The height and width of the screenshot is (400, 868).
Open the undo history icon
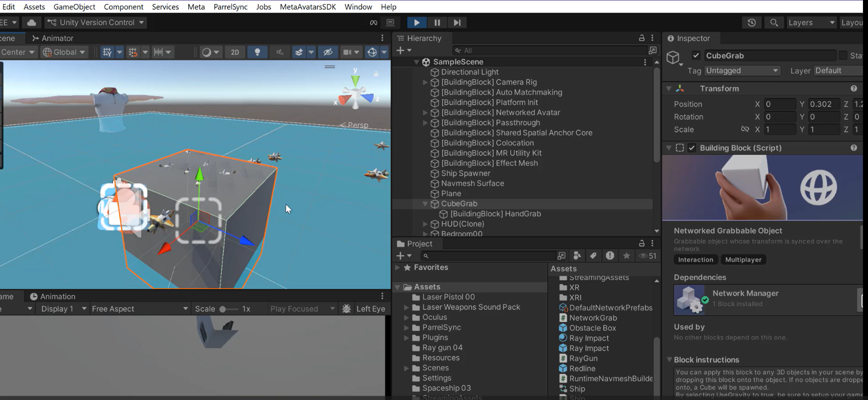[751, 23]
